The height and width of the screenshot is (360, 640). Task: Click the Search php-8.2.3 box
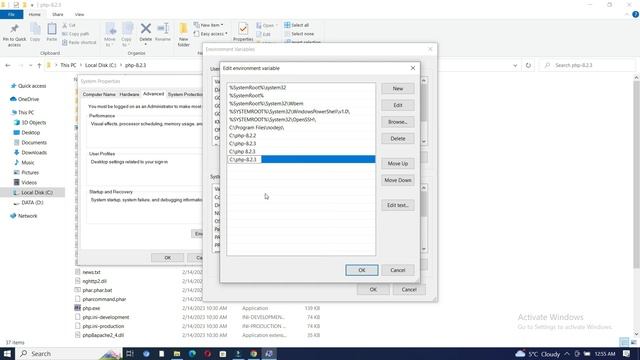[588, 65]
